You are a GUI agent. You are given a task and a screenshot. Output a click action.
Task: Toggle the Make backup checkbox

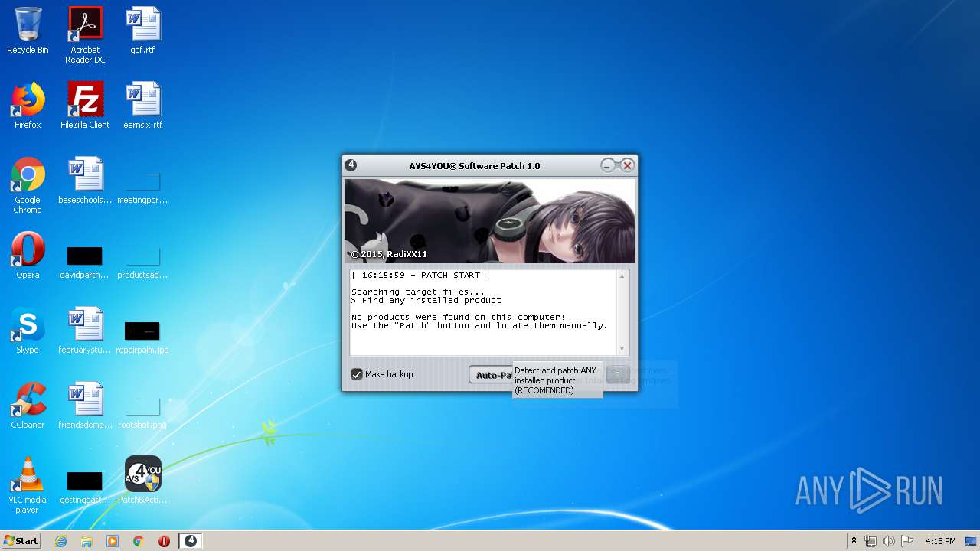pyautogui.click(x=356, y=374)
